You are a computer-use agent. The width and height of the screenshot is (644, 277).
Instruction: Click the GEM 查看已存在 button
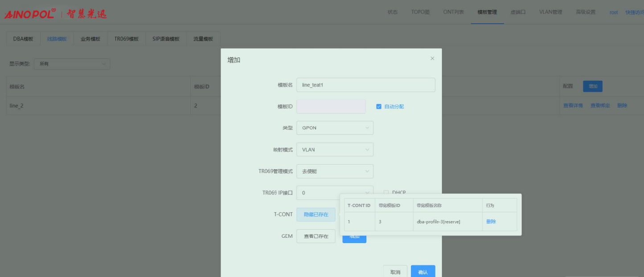(316, 236)
